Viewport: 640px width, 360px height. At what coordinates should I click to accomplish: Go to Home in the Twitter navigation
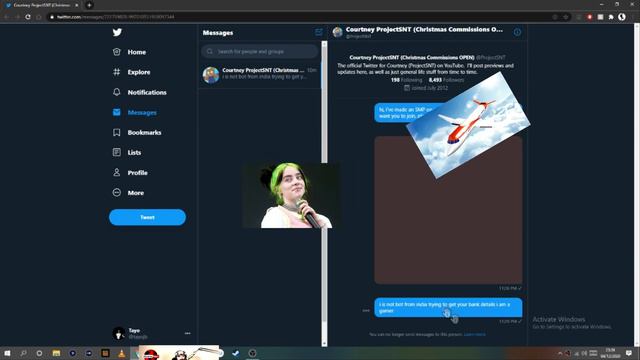coord(137,52)
